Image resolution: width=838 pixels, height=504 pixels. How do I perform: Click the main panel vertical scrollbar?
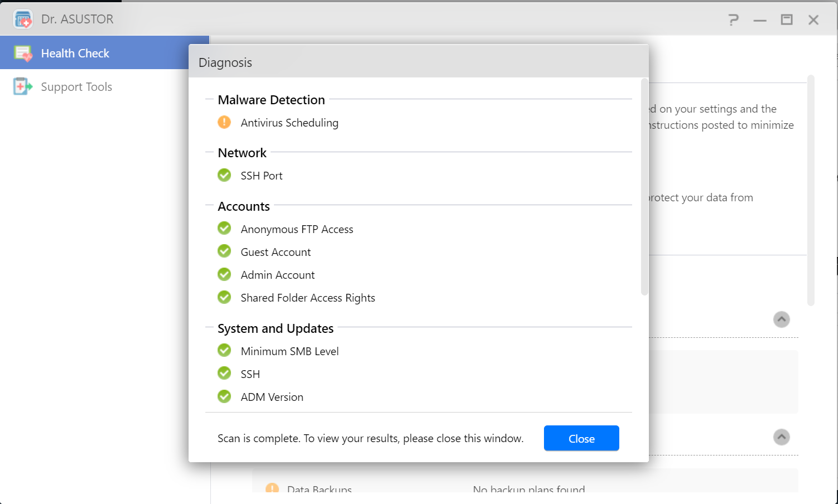click(811, 191)
